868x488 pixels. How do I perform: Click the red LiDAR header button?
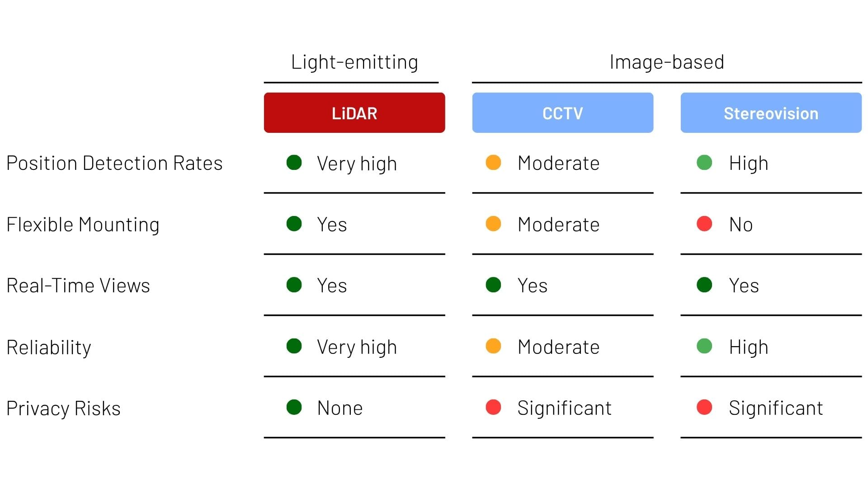click(354, 113)
